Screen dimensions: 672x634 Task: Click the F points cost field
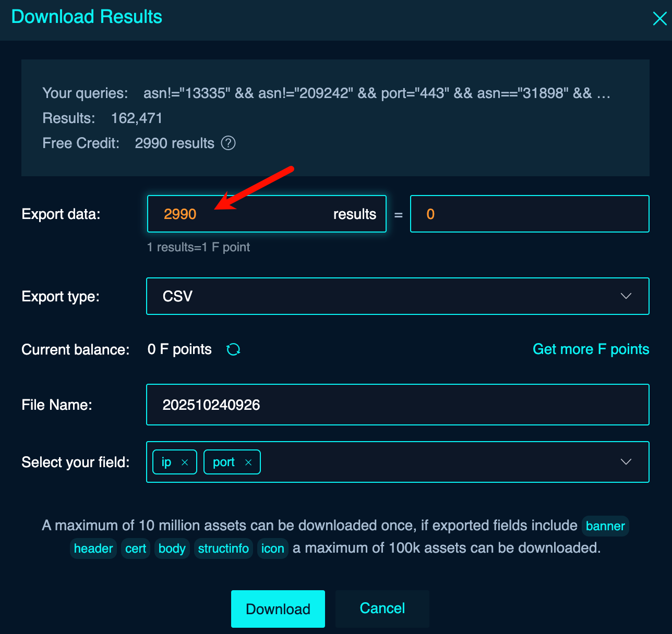point(529,214)
